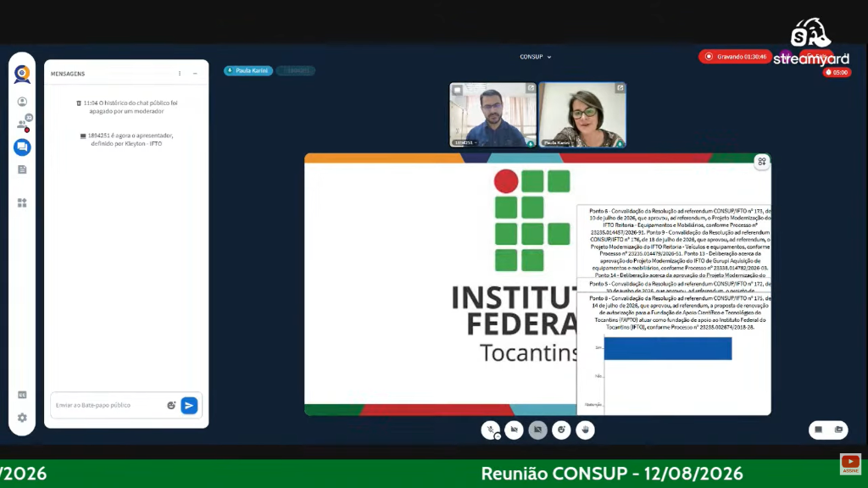The image size is (868, 488).
Task: Expand the audio options arrow by microphone
Action: pyautogui.click(x=498, y=436)
